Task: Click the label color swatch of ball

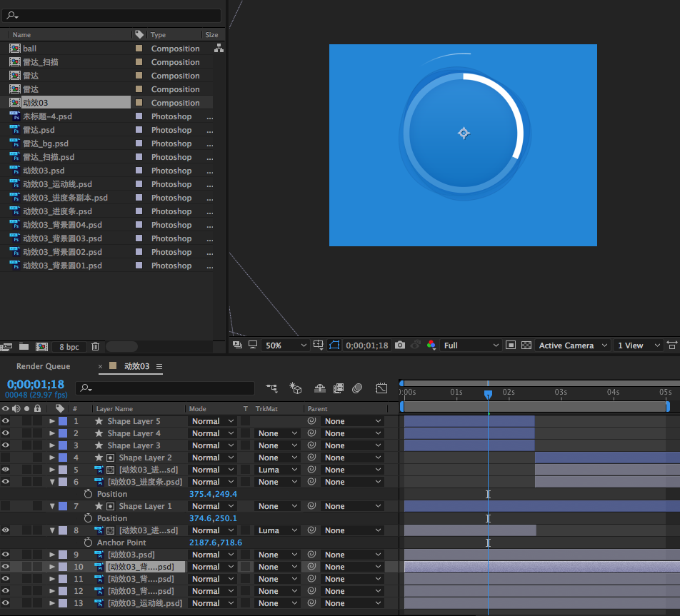Action: pyautogui.click(x=139, y=48)
